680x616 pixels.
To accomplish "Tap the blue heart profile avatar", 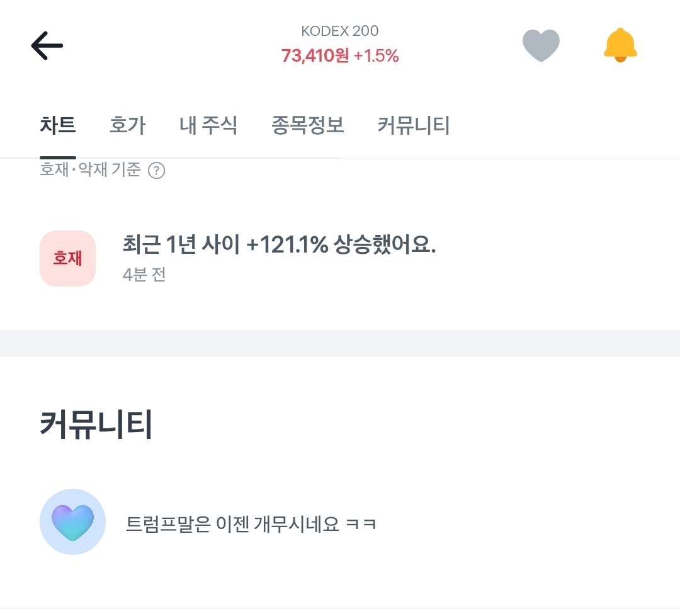I will point(72,522).
